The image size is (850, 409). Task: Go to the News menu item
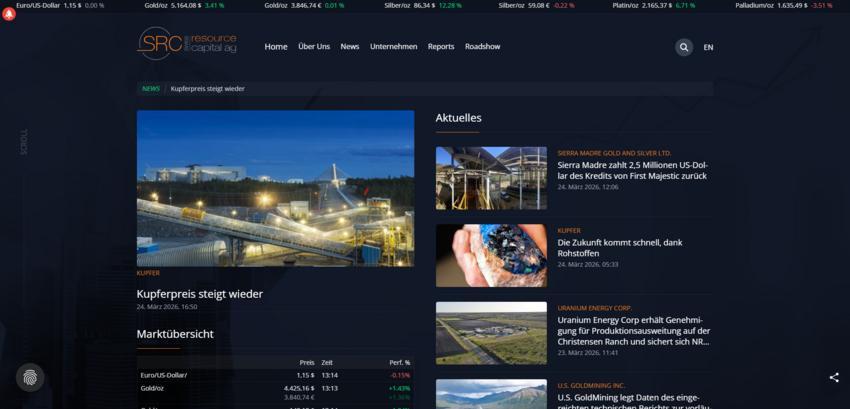(x=349, y=47)
